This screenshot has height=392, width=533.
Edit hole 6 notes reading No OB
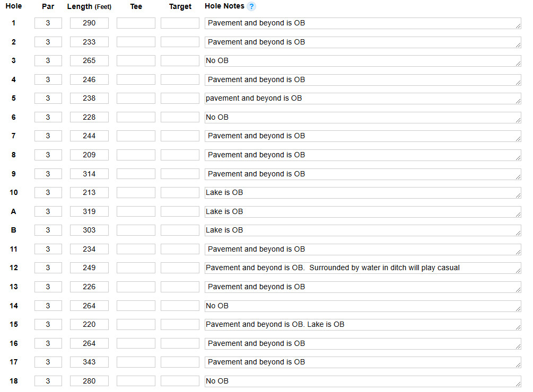click(x=363, y=117)
